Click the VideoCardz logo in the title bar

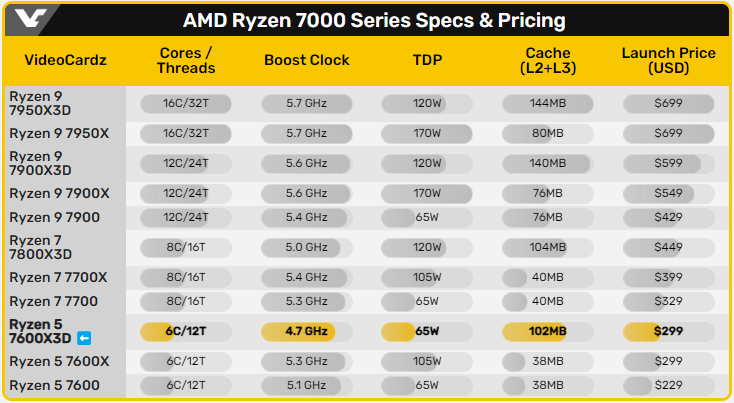pyautogui.click(x=28, y=20)
